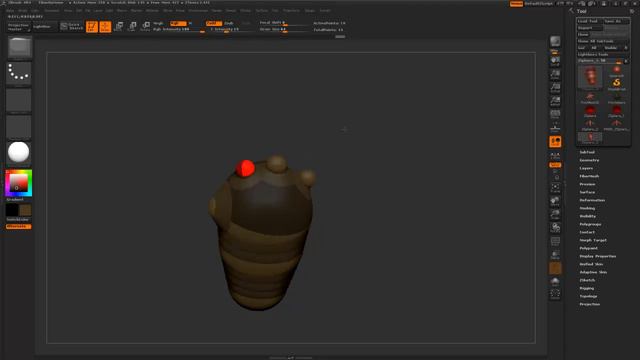Open the Dots stroke type selector
The height and width of the screenshot is (360, 640).
(19, 73)
